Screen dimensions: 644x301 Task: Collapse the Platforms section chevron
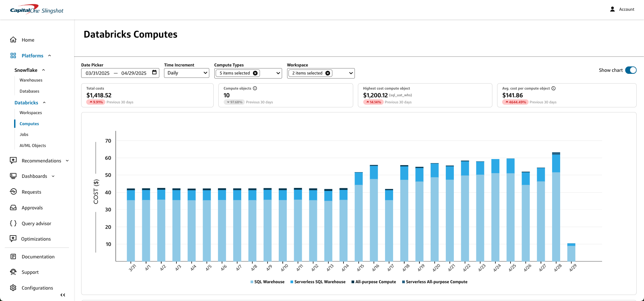pos(50,56)
